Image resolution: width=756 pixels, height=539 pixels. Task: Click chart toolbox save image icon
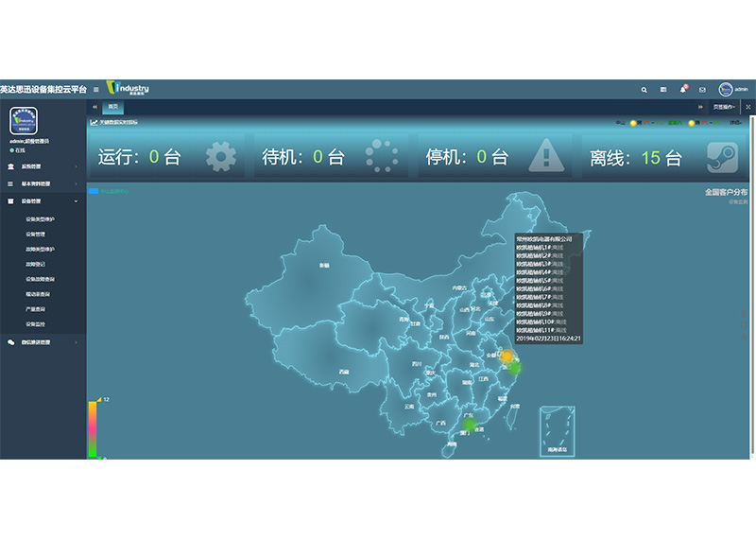(x=744, y=338)
